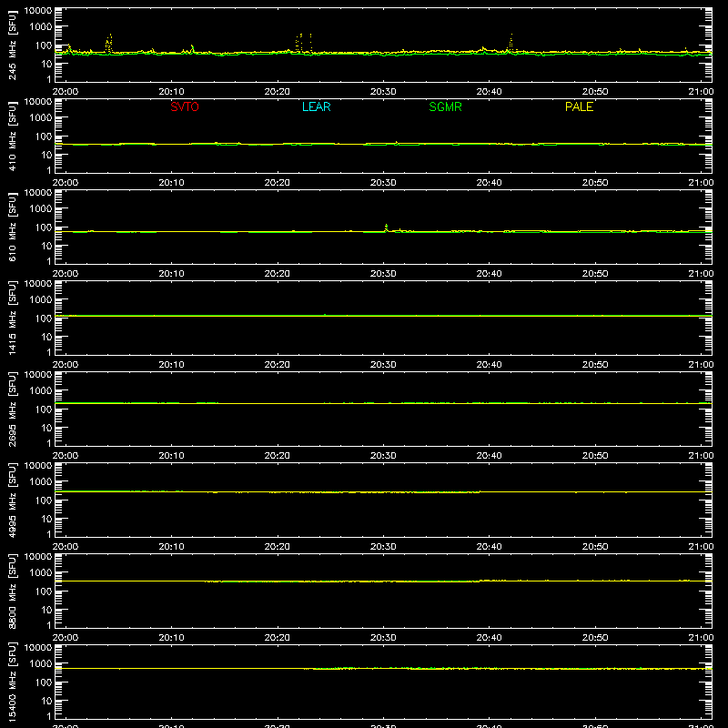Click '20:40' tick under the 2695 MHz plot
This screenshot has height=728, width=728.
point(489,456)
